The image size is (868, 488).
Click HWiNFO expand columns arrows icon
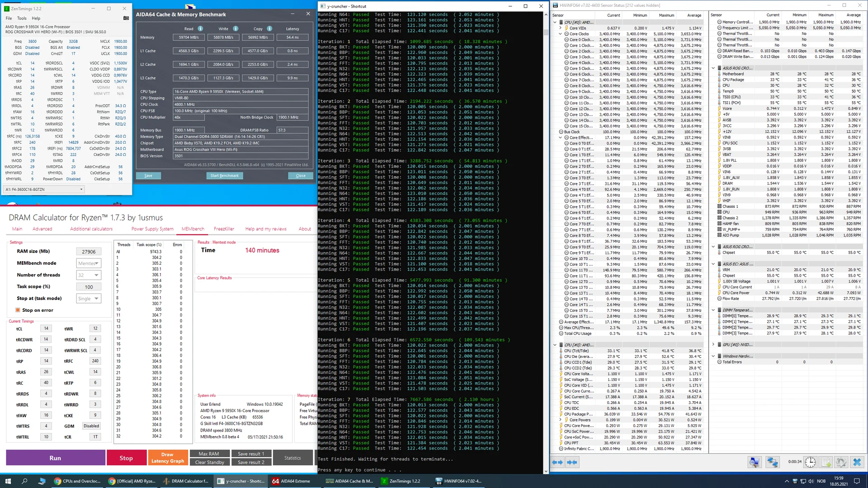[x=558, y=462]
